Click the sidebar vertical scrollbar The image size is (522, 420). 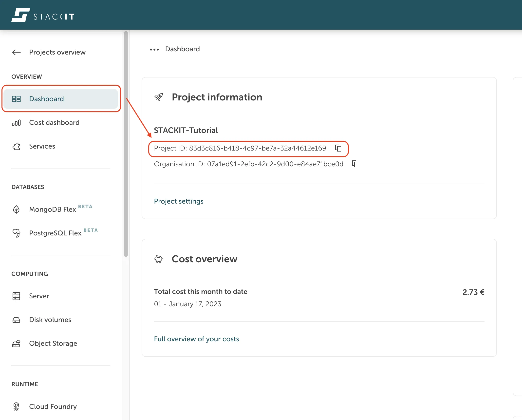(x=126, y=143)
